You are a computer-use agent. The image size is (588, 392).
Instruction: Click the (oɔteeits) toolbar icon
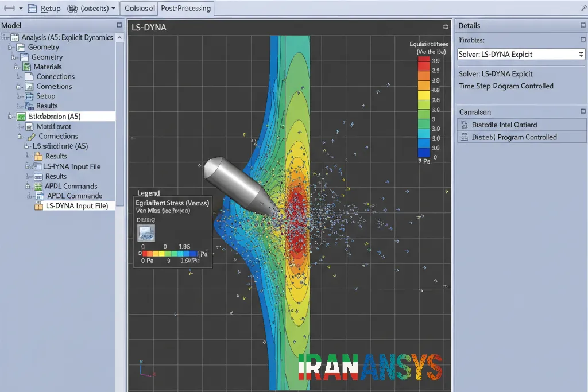(x=72, y=8)
